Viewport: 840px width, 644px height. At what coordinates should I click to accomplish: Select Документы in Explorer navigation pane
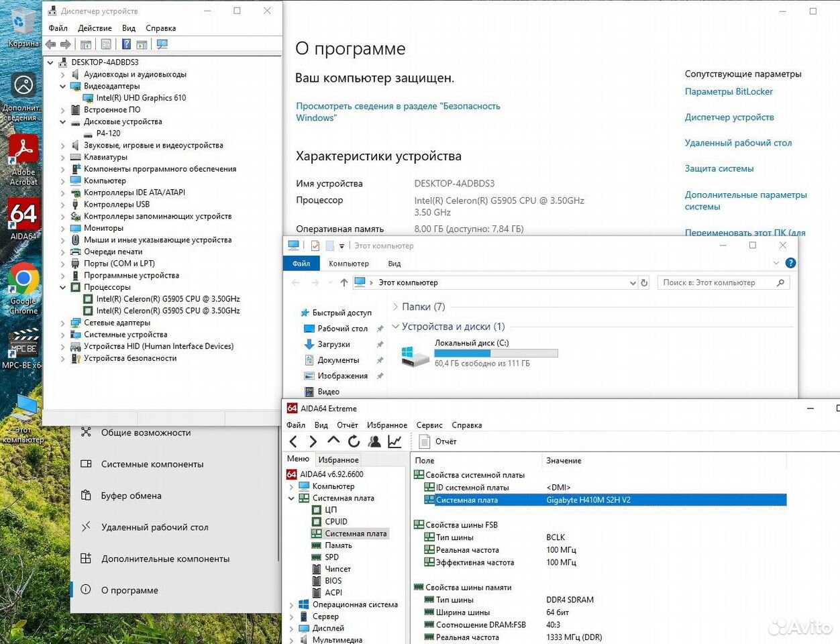(338, 360)
